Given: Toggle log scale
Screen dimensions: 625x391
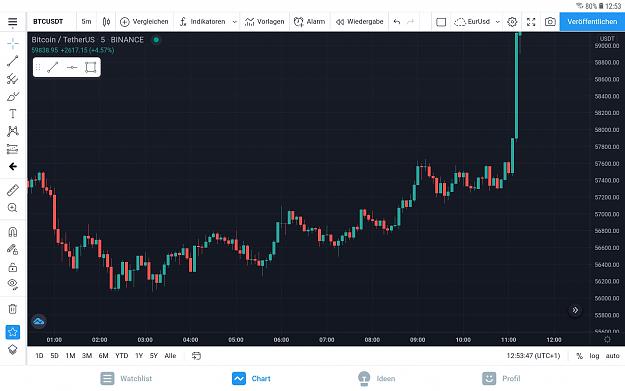Looking at the screenshot, I should 594,356.
